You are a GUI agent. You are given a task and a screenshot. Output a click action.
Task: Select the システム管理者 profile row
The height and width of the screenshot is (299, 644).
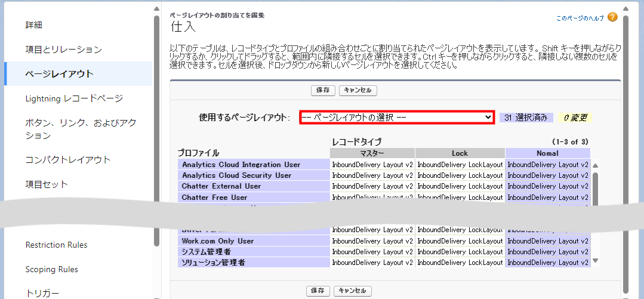pos(254,252)
